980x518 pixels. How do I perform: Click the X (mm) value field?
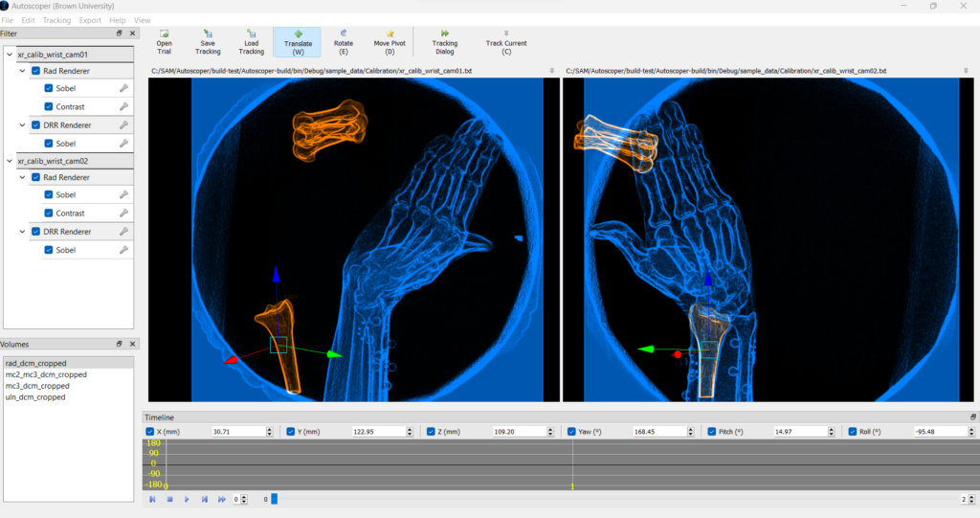[238, 432]
